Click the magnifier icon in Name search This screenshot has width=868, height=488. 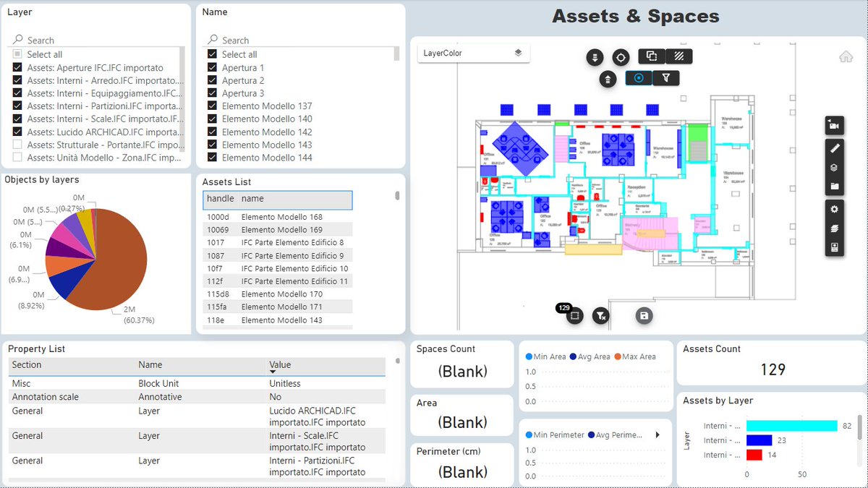213,40
